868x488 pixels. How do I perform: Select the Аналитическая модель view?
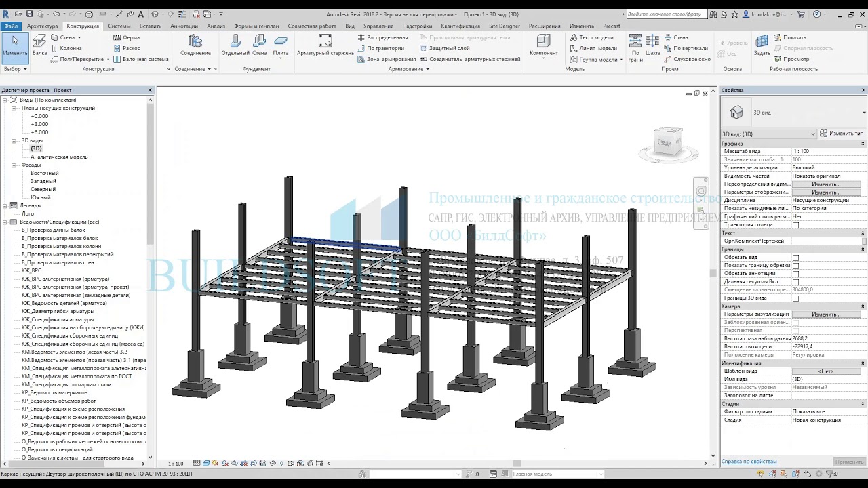[x=59, y=157]
